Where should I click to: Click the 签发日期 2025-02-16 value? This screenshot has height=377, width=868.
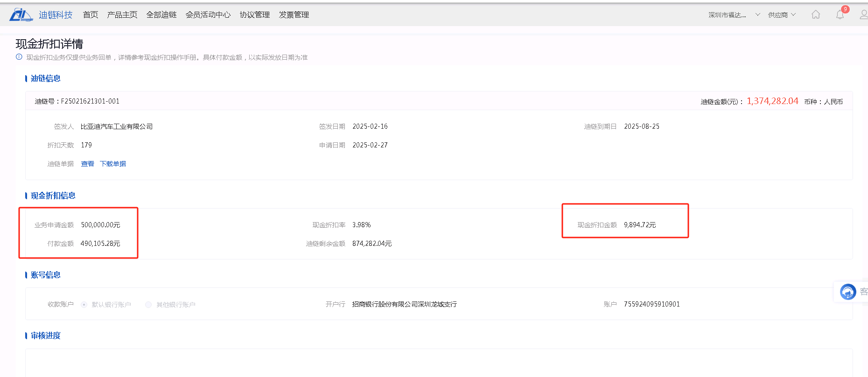point(370,126)
